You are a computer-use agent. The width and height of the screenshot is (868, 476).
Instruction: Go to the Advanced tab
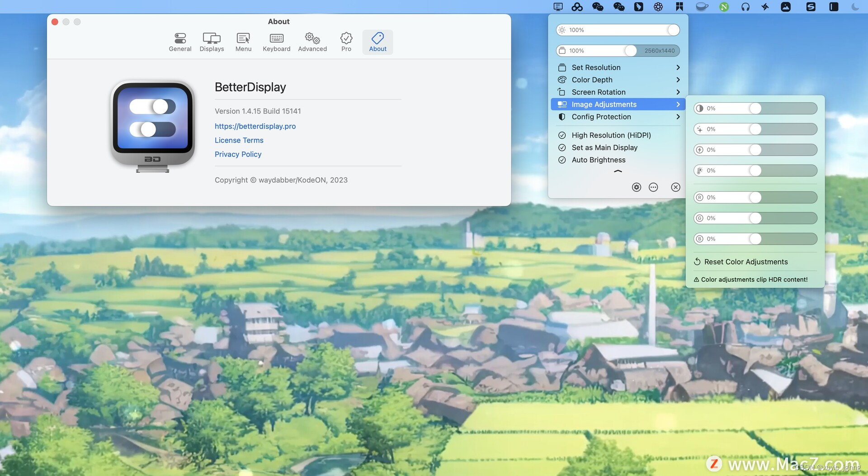pos(312,42)
